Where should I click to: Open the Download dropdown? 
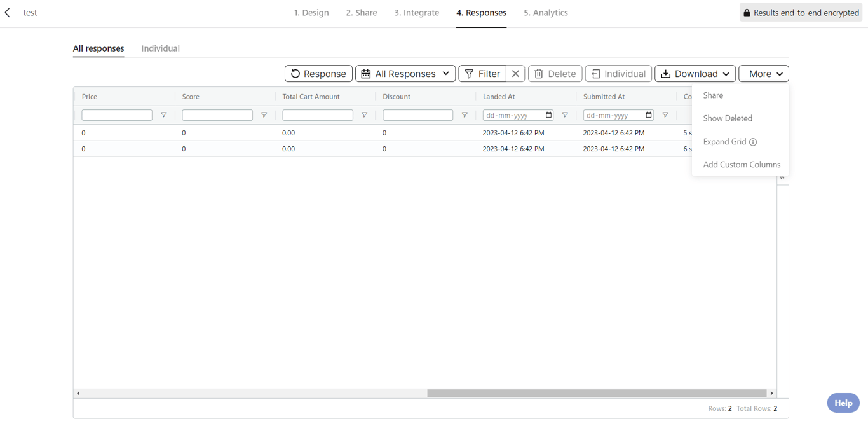(x=695, y=74)
